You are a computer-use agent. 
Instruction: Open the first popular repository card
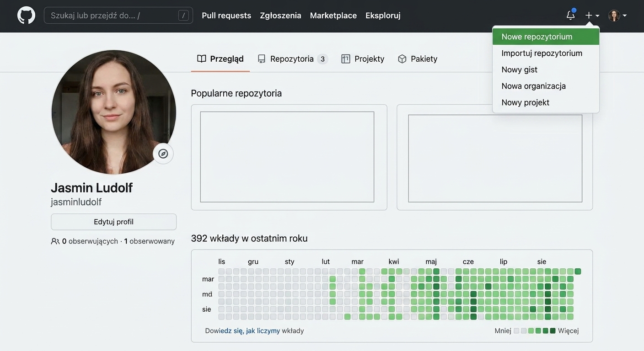tap(289, 157)
